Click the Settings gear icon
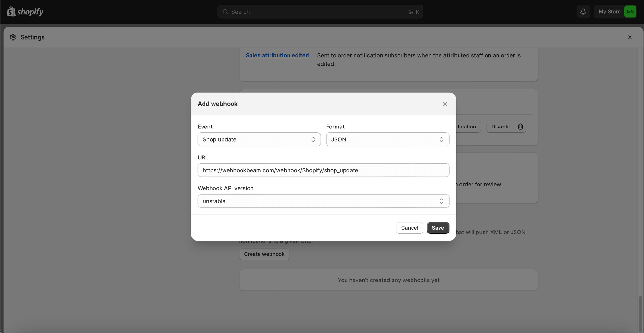Image resolution: width=644 pixels, height=333 pixels. click(13, 37)
